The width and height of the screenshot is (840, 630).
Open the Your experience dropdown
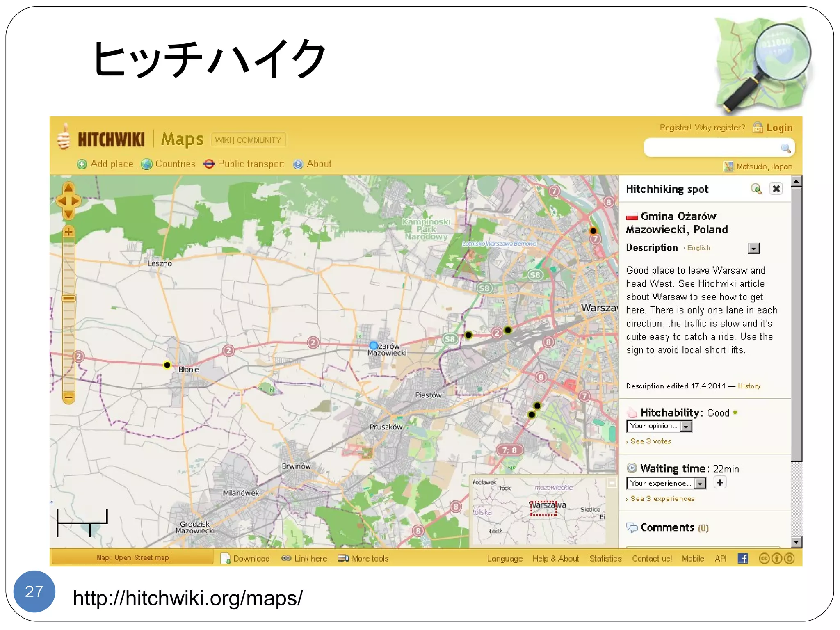[666, 483]
